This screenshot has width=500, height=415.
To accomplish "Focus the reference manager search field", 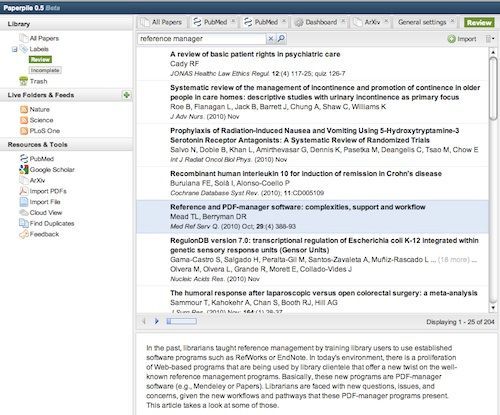I will click(202, 39).
